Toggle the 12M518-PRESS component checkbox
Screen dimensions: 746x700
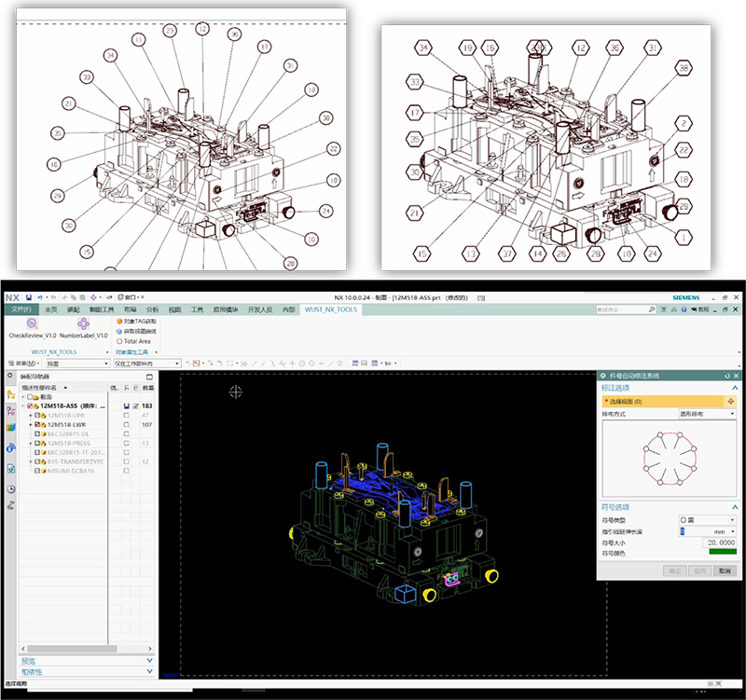click(x=37, y=443)
